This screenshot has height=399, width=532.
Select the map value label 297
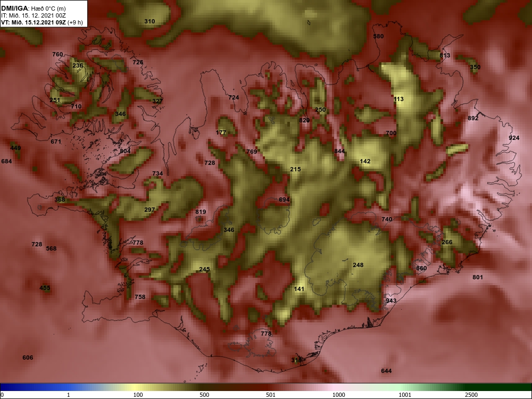point(149,210)
